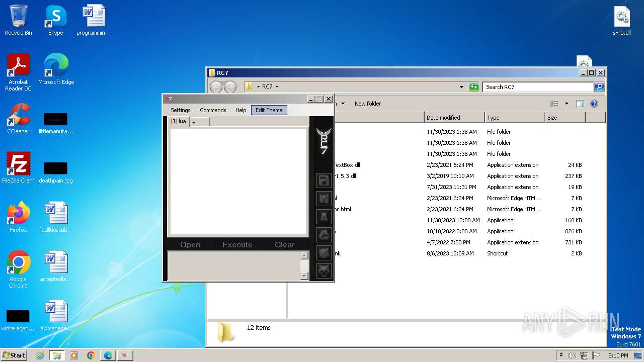Toggle the Explorer preview pane icon
The image size is (644, 362).
pyautogui.click(x=580, y=104)
